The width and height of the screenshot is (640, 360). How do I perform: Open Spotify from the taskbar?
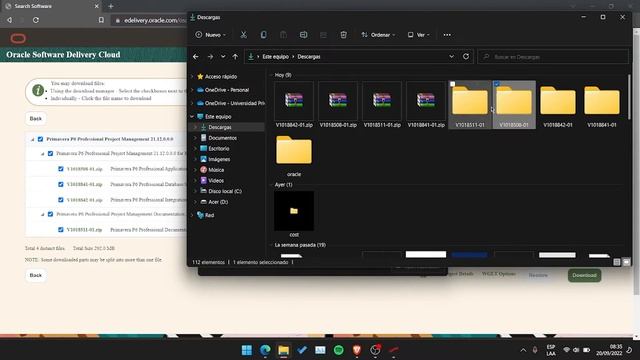point(338,350)
